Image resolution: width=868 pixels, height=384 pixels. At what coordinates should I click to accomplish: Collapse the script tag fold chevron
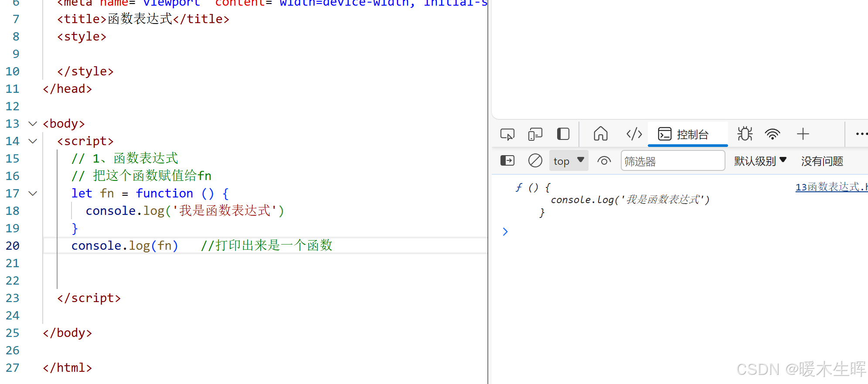33,141
